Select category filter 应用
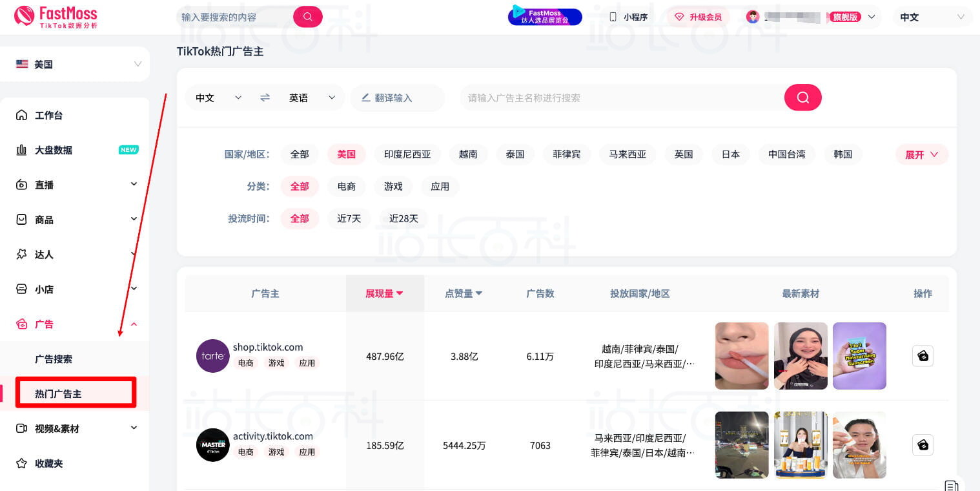Viewport: 980px width, 491px height. tap(440, 186)
